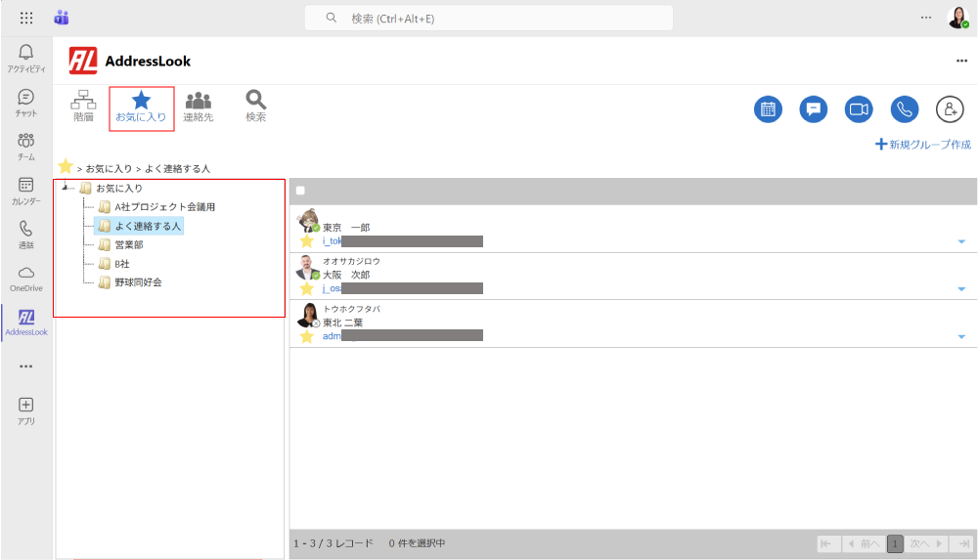Open the dropdown arrow for 大阪 次郎
978x560 pixels.
pyautogui.click(x=961, y=289)
